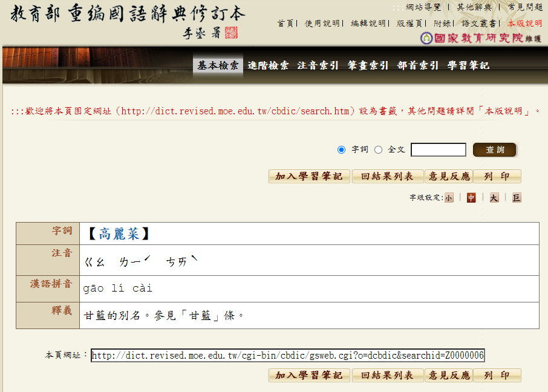Open the 常見問題 link

(525, 7)
